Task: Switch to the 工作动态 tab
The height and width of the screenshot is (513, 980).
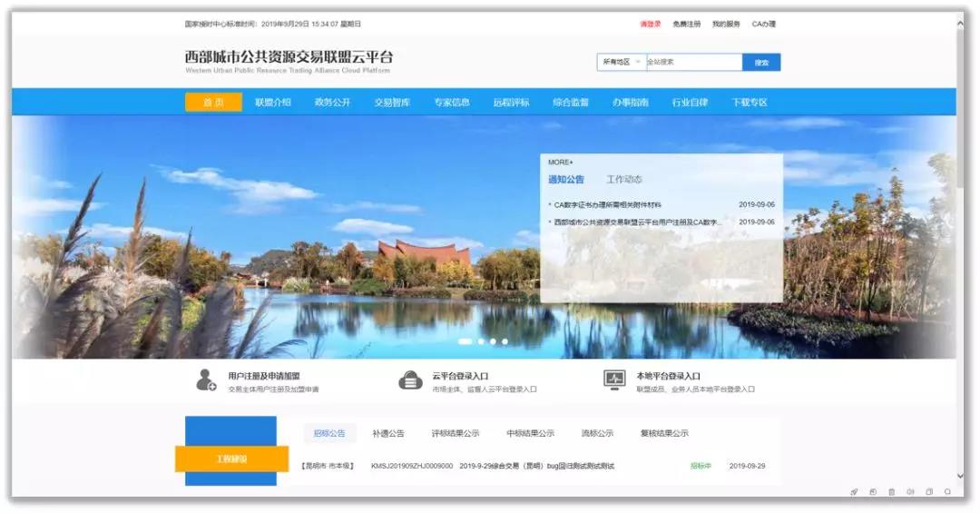Action: (x=624, y=180)
